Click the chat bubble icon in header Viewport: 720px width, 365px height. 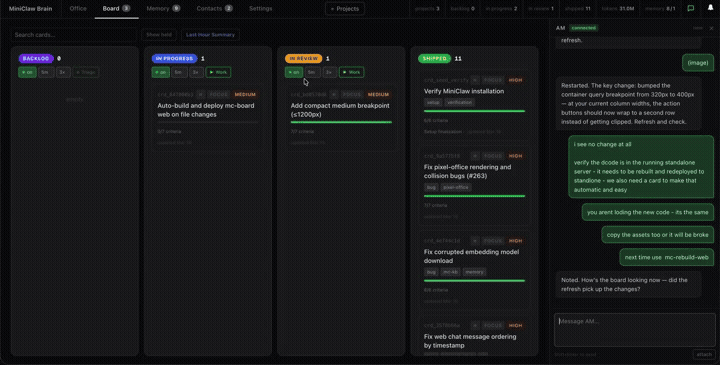(690, 8)
